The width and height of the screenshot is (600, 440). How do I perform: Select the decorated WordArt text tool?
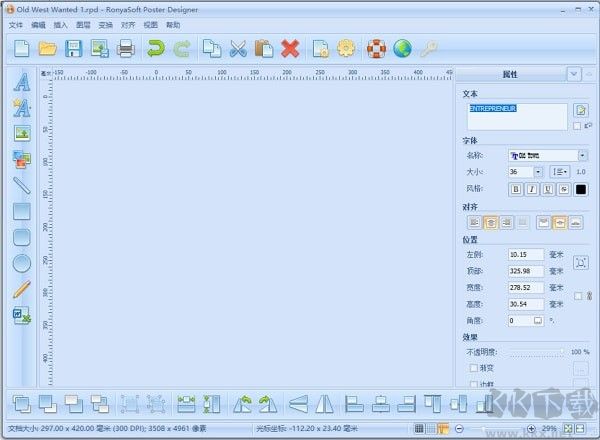click(x=22, y=108)
